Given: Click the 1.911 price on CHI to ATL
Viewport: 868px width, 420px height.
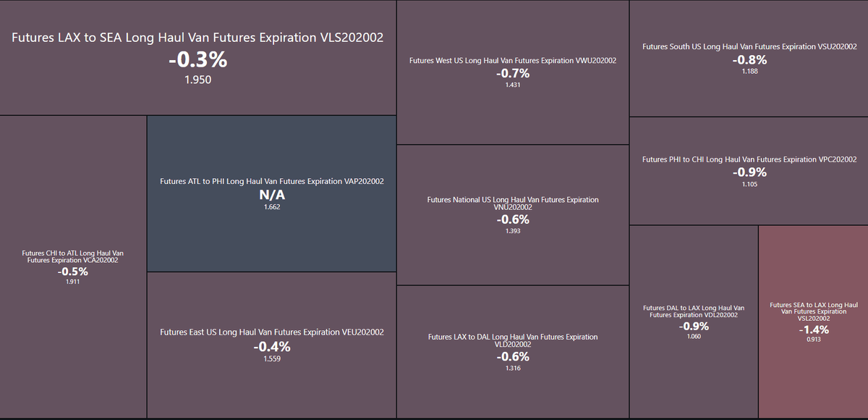Looking at the screenshot, I should coord(72,282).
